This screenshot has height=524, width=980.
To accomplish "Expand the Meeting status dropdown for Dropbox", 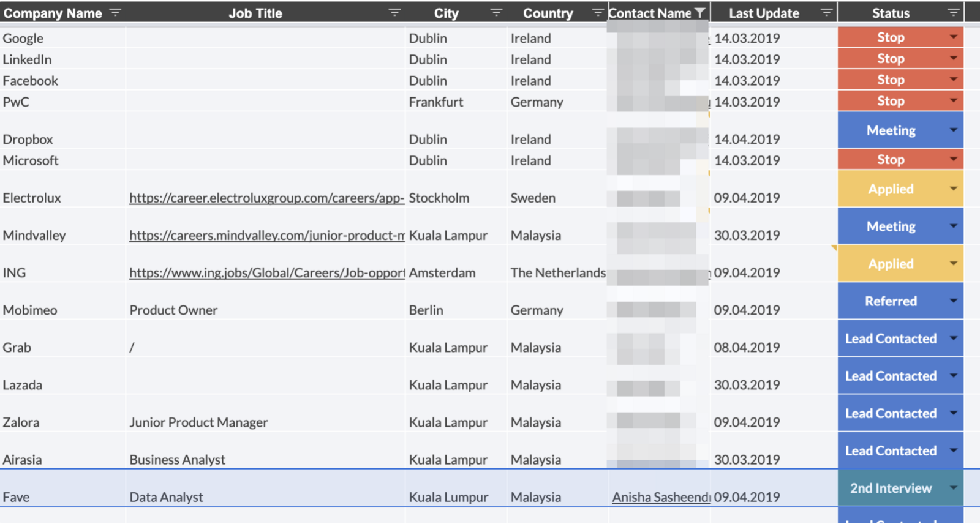I will pyautogui.click(x=953, y=130).
